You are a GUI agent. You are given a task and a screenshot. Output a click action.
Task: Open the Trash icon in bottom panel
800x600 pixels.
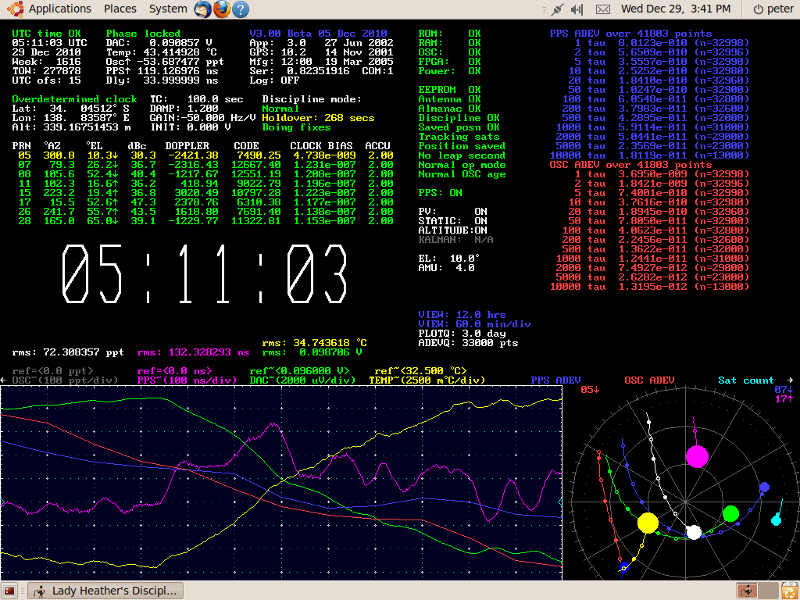point(789,590)
